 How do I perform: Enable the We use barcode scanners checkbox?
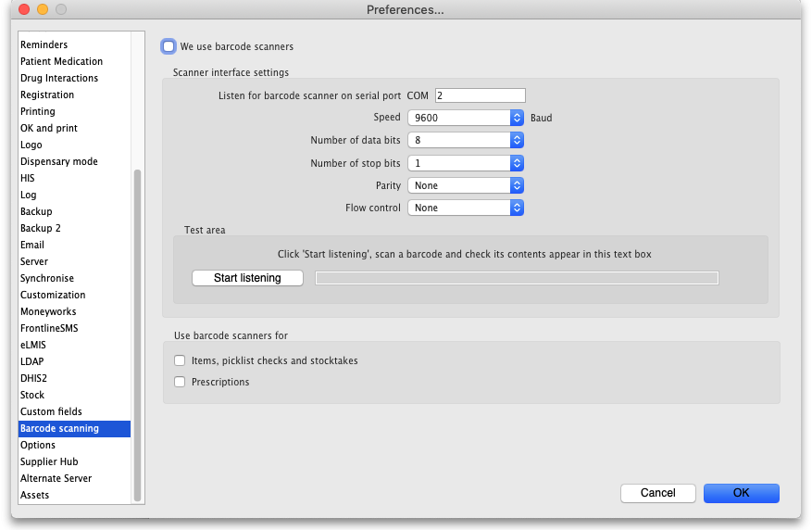point(169,46)
